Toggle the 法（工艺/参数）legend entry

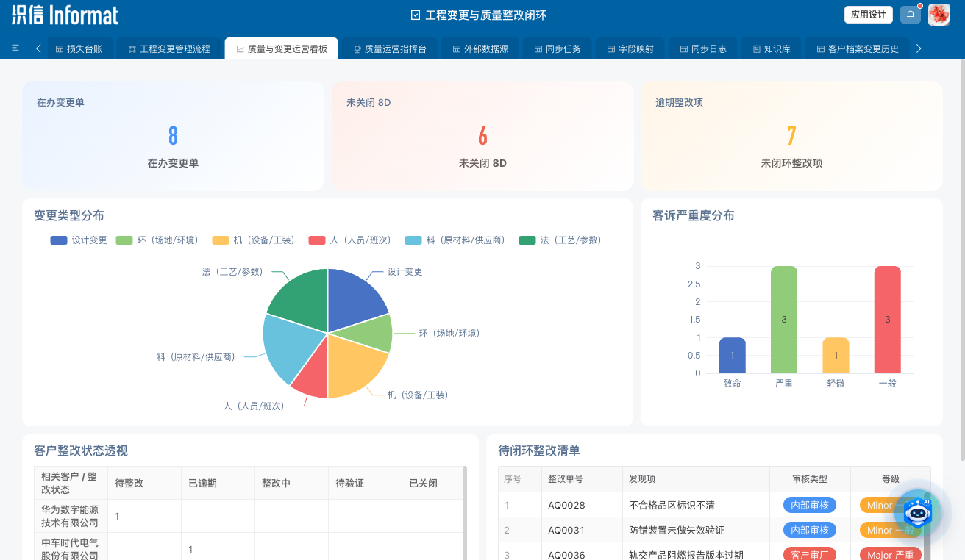560,240
